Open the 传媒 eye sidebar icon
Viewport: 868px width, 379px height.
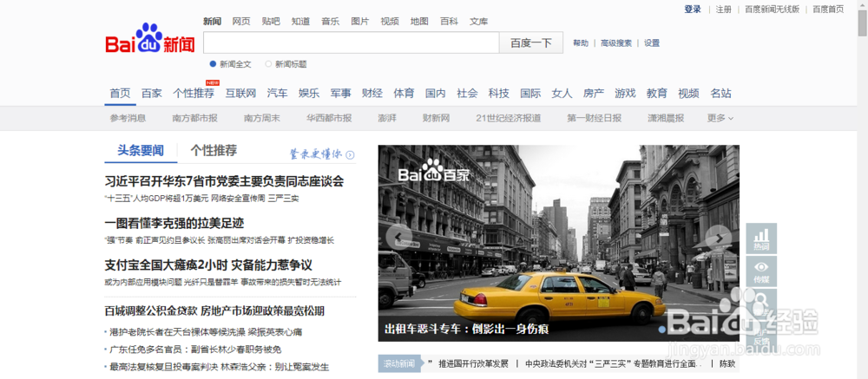[761, 271]
